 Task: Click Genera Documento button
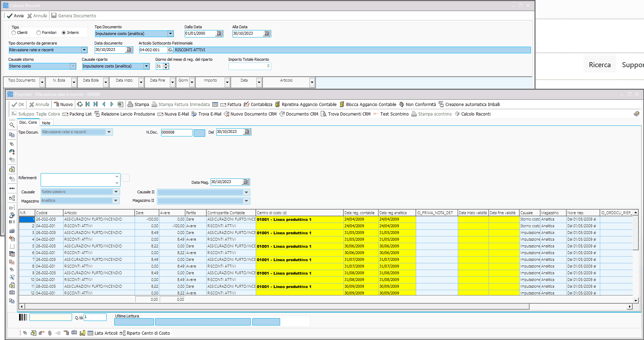[x=73, y=16]
